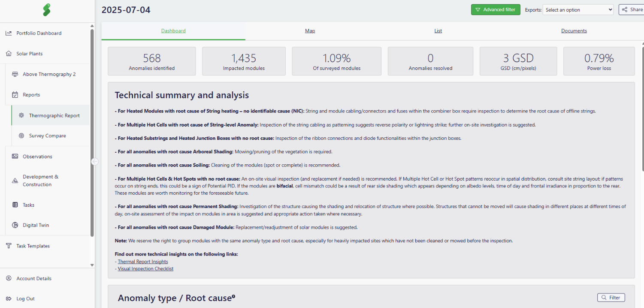Switch to the Map tab
The height and width of the screenshot is (308, 644).
310,31
